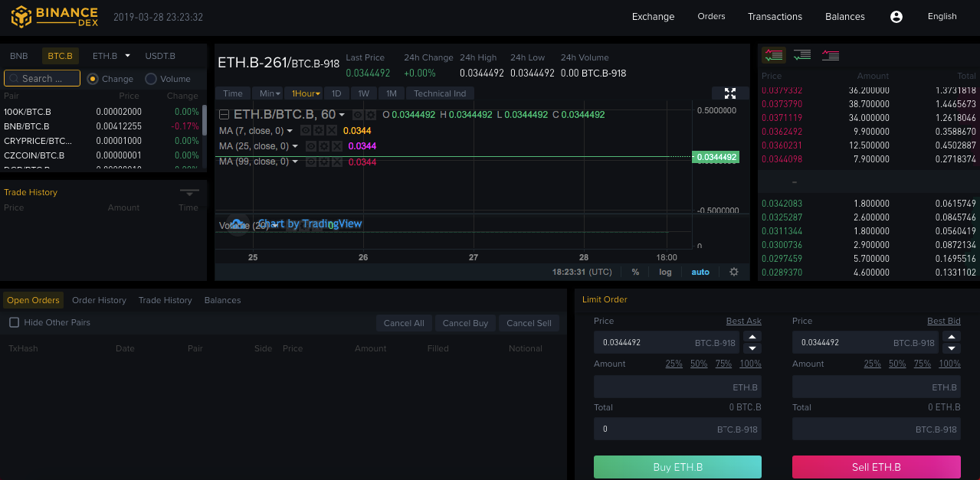
Task: Open the Orders menu item
Action: click(711, 16)
